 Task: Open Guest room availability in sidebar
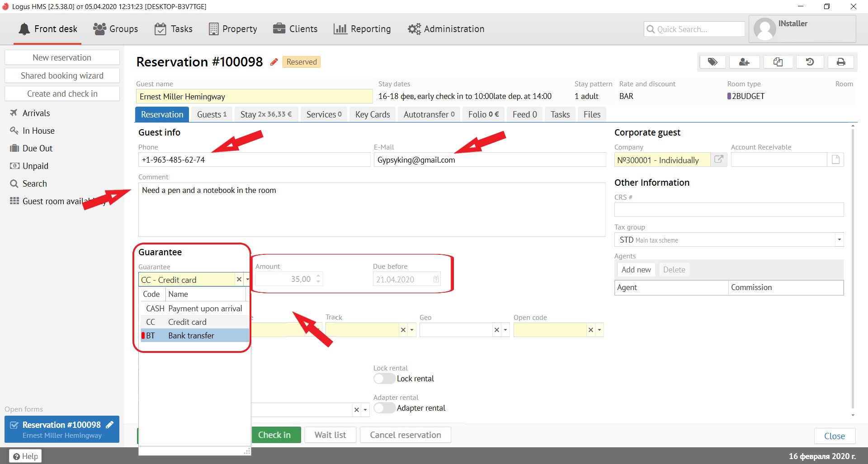(x=58, y=201)
